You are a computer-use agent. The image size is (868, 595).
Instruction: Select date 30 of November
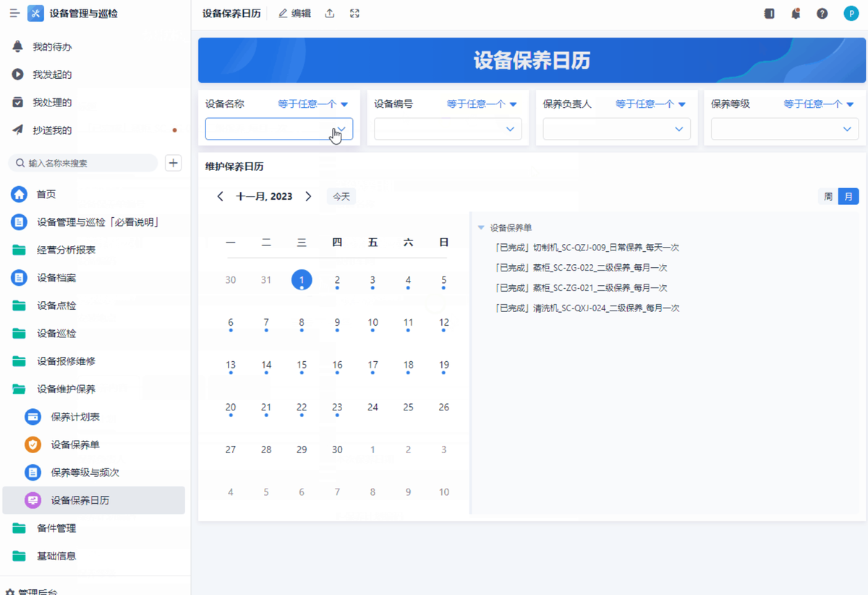click(337, 450)
